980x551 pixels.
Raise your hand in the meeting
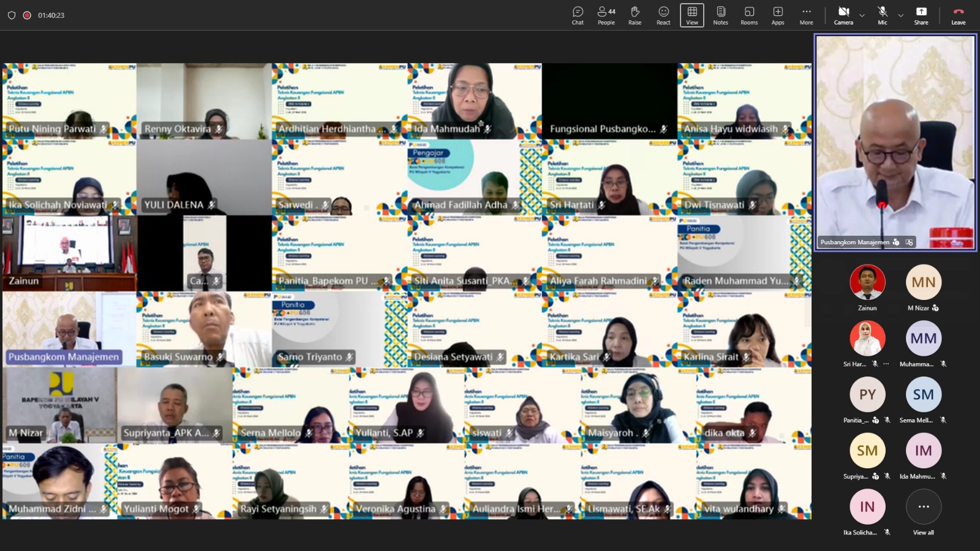pyautogui.click(x=635, y=15)
